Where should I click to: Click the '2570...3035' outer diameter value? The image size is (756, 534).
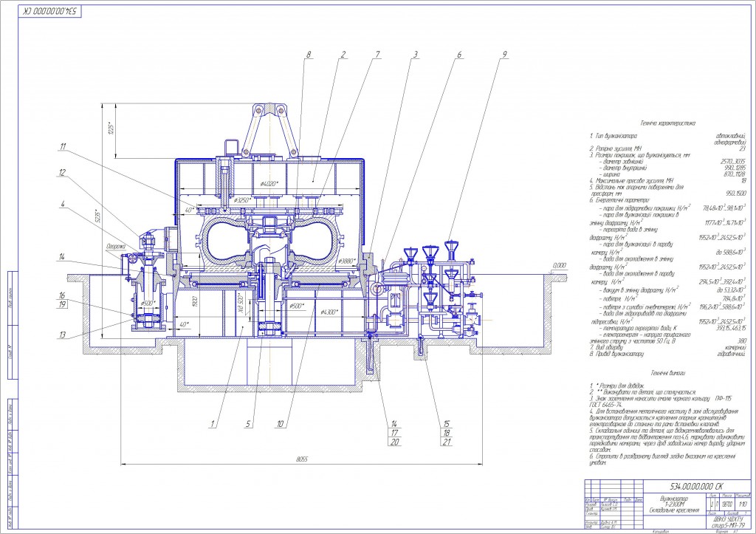coord(732,162)
